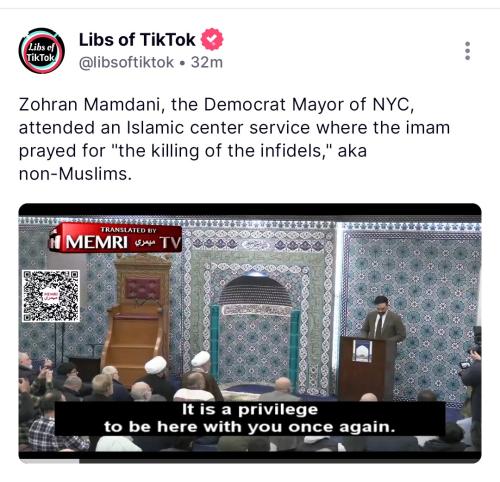Click the "TRANSLATED BY" label on the logo
The image size is (500, 482).
(128, 230)
